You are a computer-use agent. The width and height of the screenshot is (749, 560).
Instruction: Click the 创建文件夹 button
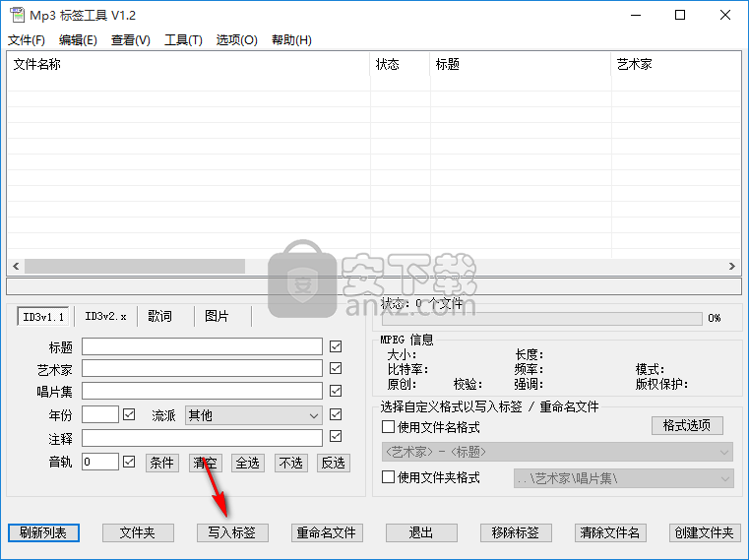[x=705, y=532]
